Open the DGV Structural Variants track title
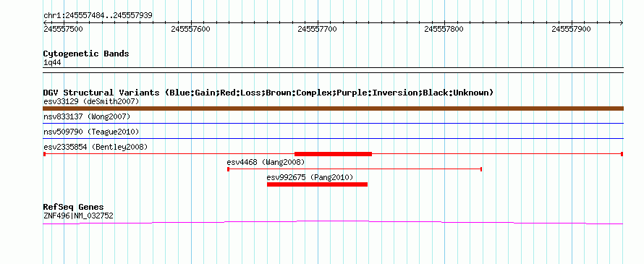This screenshot has height=264, width=644. tap(268, 93)
